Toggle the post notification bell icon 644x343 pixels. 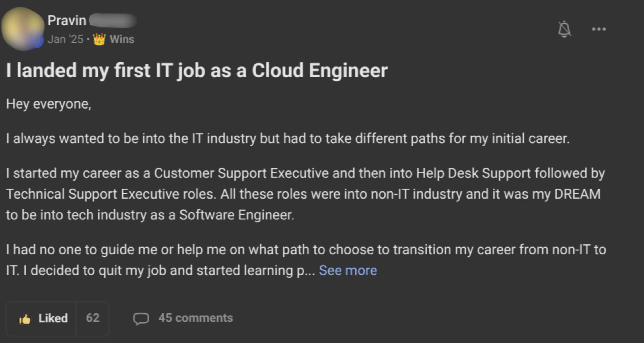[564, 29]
